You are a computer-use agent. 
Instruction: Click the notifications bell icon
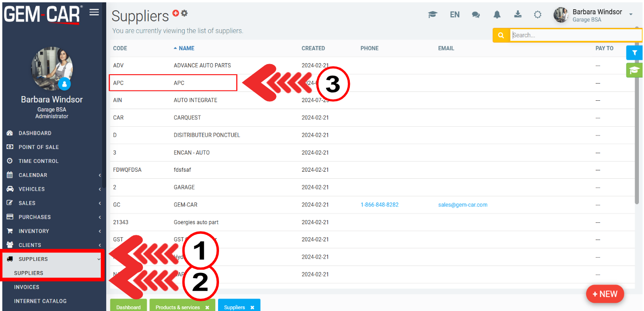click(x=497, y=15)
